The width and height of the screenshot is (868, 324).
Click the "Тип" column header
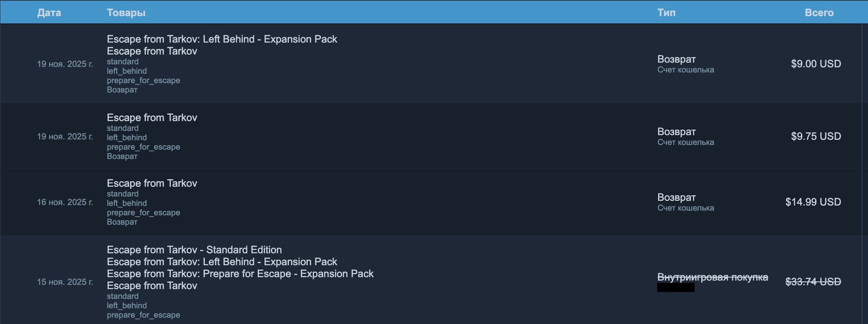[666, 13]
